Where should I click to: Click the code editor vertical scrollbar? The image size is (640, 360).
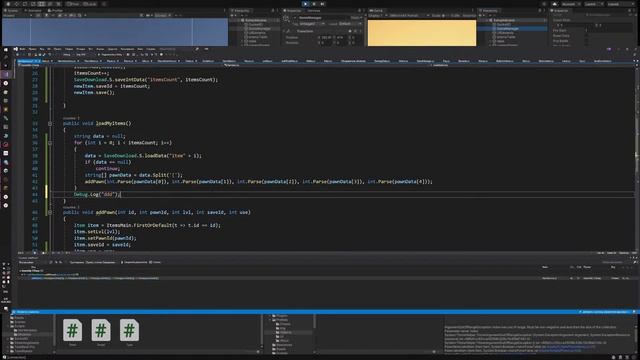[637, 158]
